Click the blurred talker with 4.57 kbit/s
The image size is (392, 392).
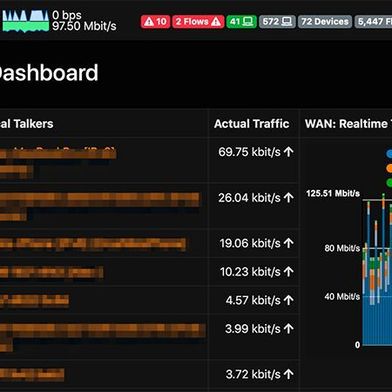click(x=34, y=301)
